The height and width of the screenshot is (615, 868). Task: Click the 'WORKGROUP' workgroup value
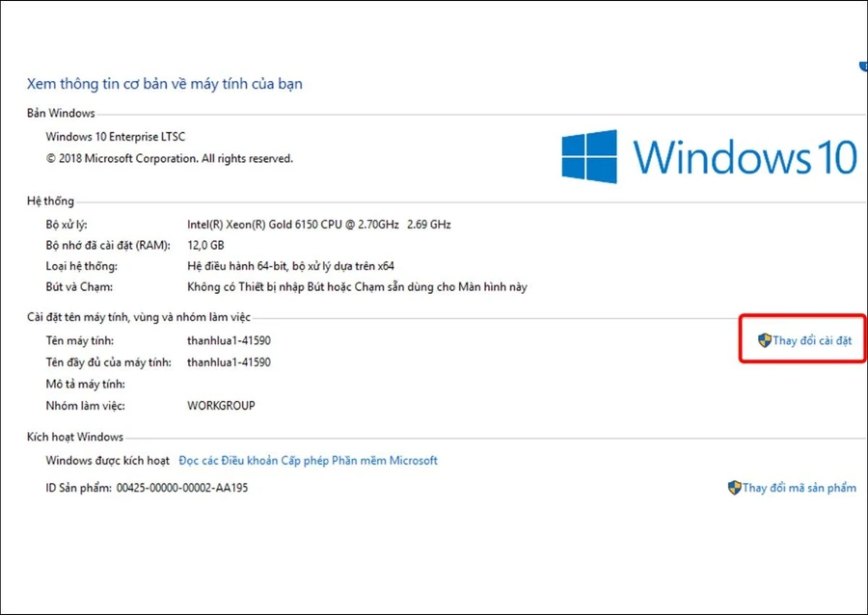pyautogui.click(x=221, y=406)
